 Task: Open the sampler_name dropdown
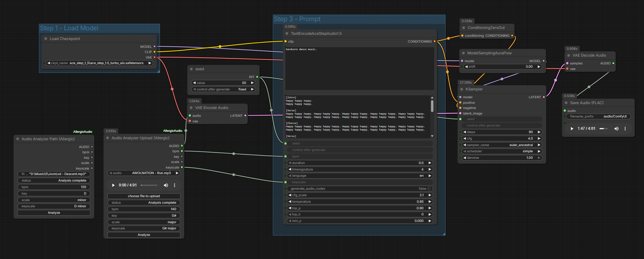click(502, 145)
